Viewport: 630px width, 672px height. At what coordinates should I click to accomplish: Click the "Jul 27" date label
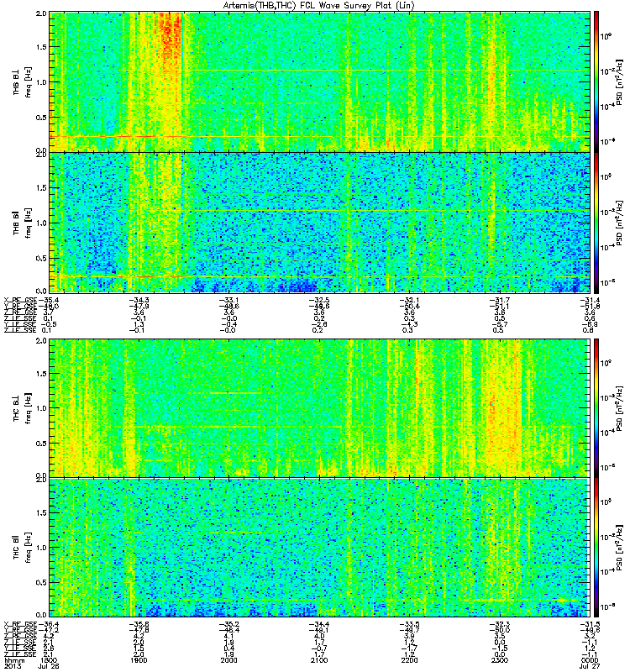[x=590, y=666]
